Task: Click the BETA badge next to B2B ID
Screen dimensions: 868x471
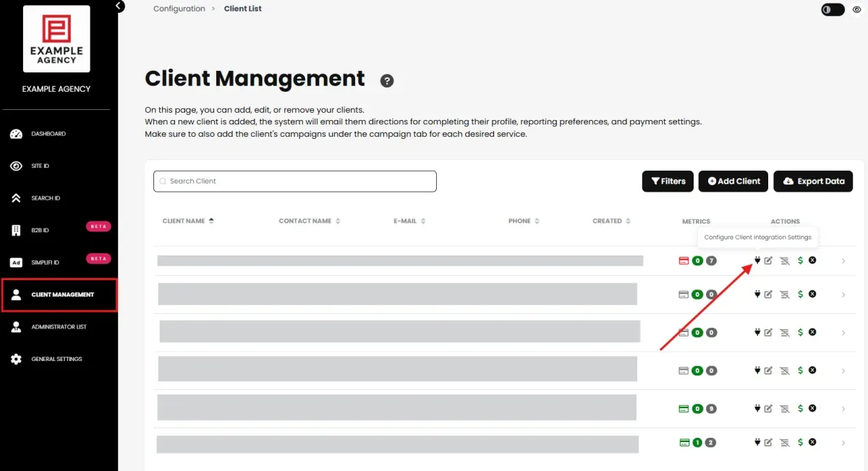Action: coord(98,226)
